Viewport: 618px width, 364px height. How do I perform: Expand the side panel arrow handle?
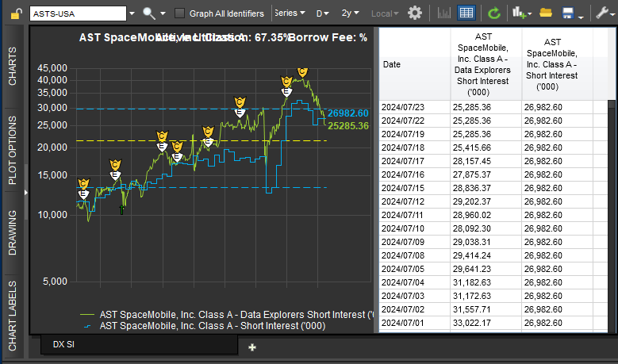pyautogui.click(x=26, y=193)
